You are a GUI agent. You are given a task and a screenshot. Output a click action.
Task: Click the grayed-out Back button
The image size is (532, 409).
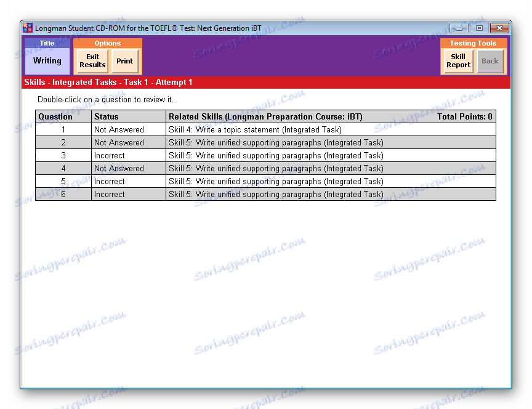(490, 61)
